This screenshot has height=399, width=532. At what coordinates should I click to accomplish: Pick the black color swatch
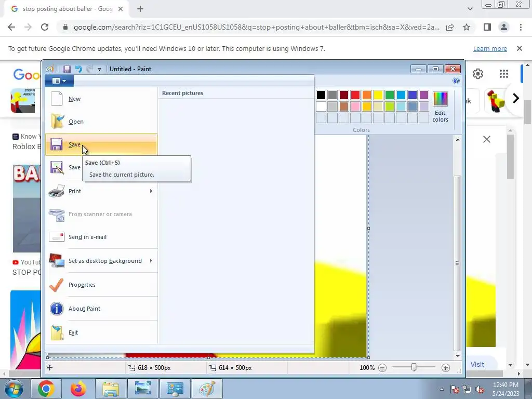[x=321, y=95]
